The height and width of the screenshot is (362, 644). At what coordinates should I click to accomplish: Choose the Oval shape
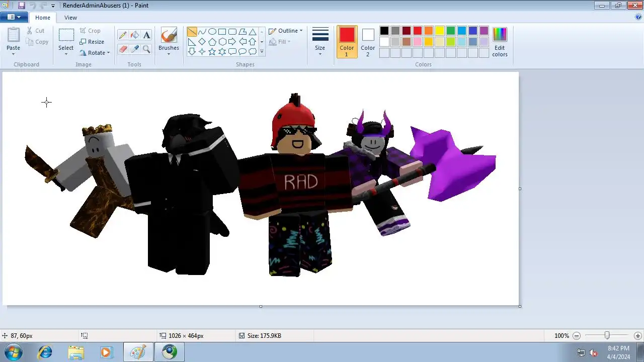[212, 32]
